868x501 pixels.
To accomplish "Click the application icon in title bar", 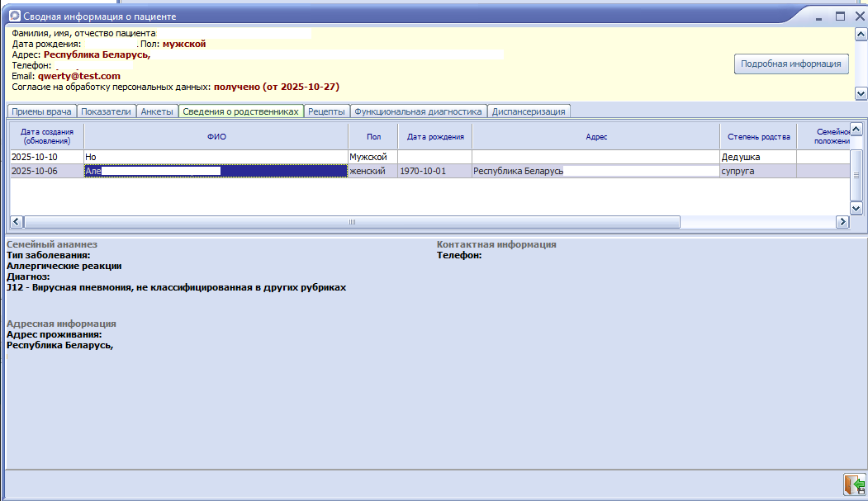I will click(14, 16).
